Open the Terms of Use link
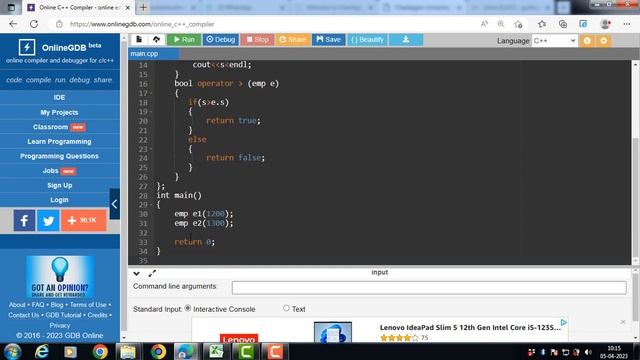Image resolution: width=640 pixels, height=360 pixels. coord(88,304)
